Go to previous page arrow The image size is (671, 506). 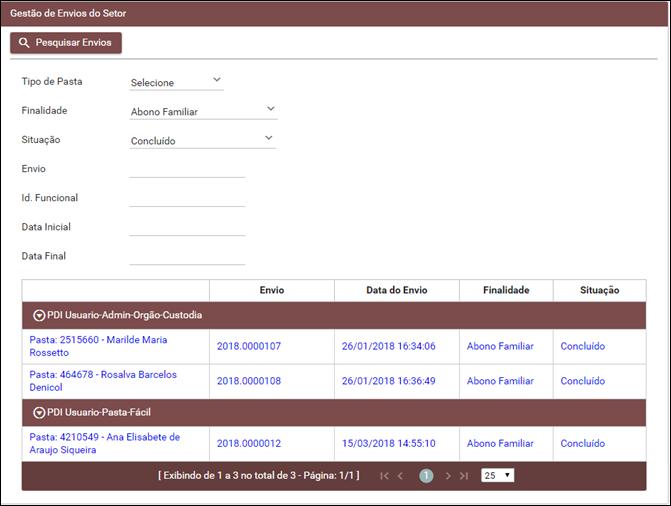point(401,476)
